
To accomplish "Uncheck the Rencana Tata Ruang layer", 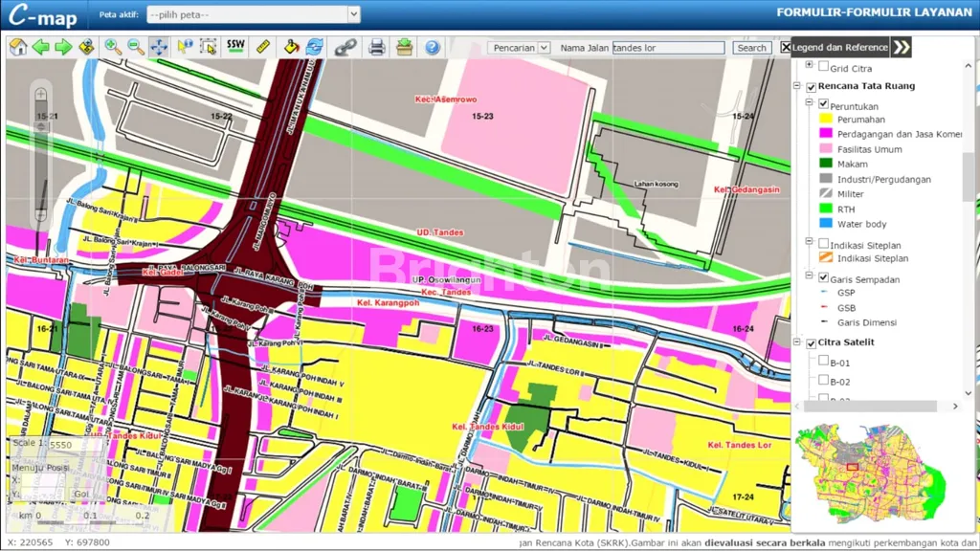I will 812,87.
